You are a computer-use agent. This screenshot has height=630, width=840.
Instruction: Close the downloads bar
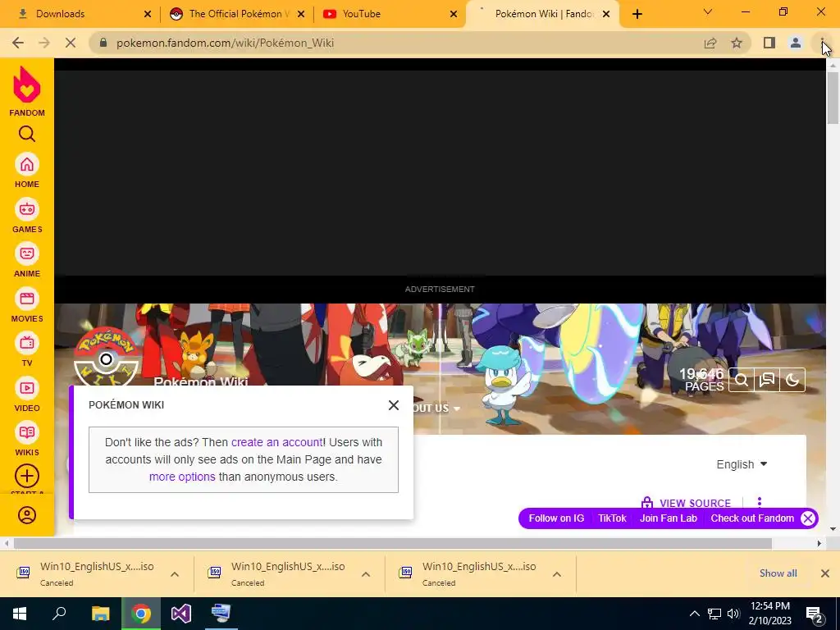(x=825, y=573)
